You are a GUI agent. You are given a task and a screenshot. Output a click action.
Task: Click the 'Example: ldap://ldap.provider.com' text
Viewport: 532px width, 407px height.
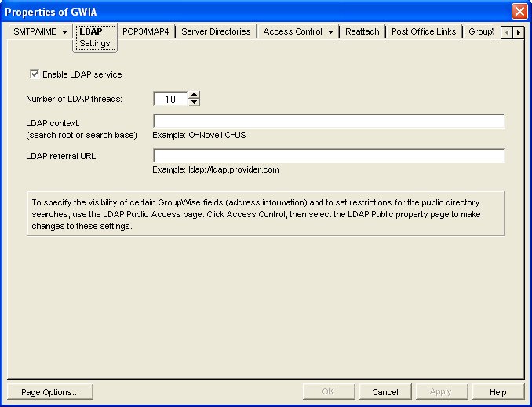(x=216, y=169)
